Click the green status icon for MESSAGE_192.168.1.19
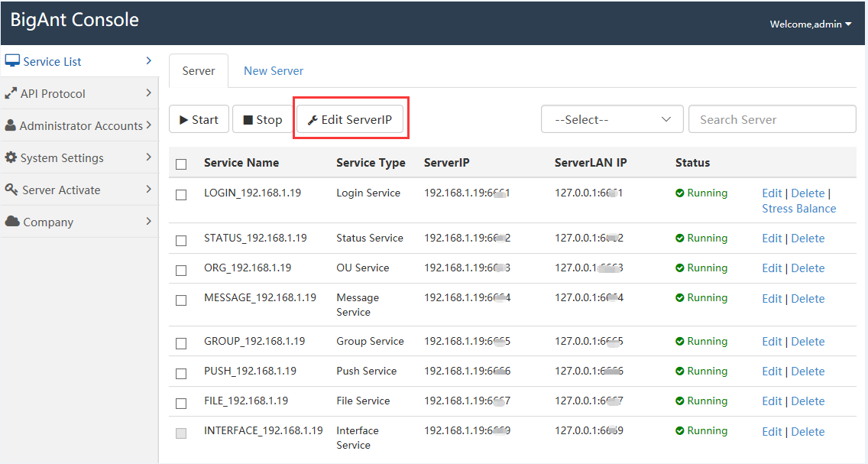Image resolution: width=868 pixels, height=464 pixels. click(x=680, y=298)
